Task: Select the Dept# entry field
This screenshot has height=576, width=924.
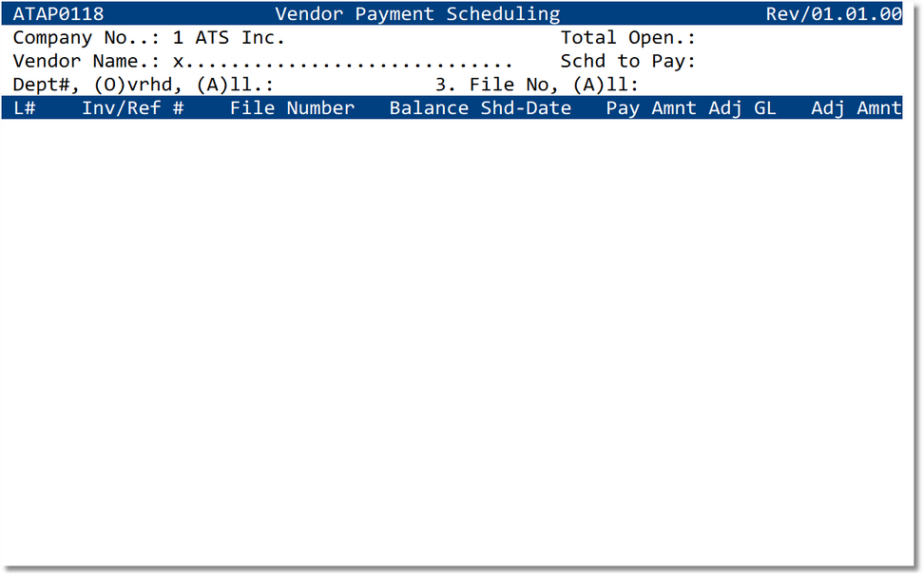Action: [285, 84]
